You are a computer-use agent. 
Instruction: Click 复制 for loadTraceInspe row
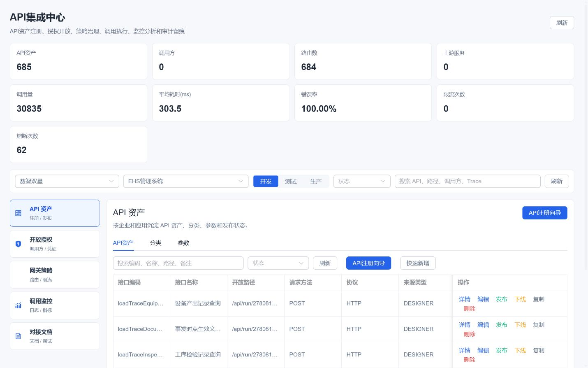pos(539,350)
